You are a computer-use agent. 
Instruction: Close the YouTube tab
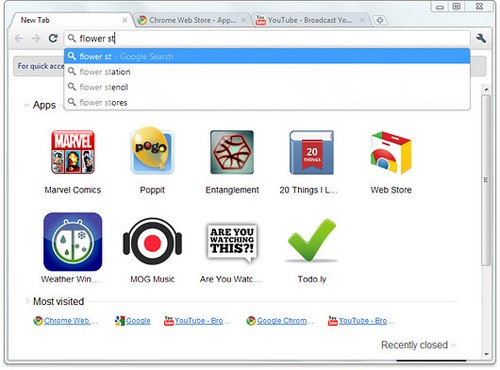pos(362,20)
